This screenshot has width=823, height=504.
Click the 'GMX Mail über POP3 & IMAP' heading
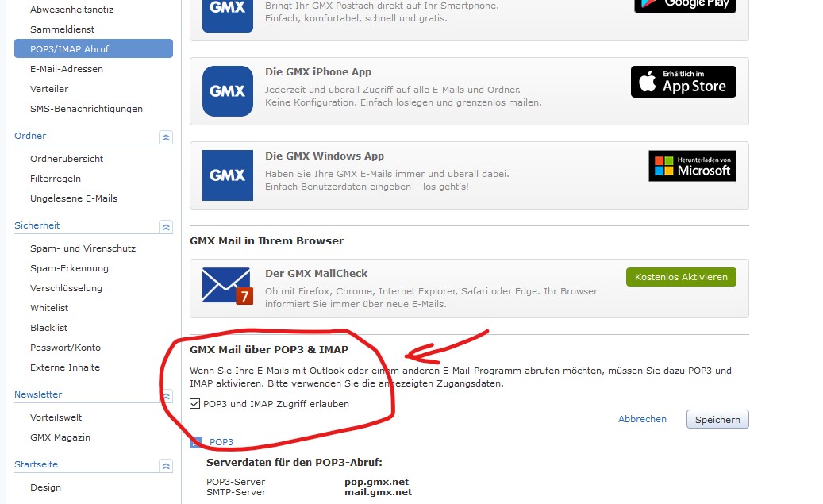click(x=269, y=350)
